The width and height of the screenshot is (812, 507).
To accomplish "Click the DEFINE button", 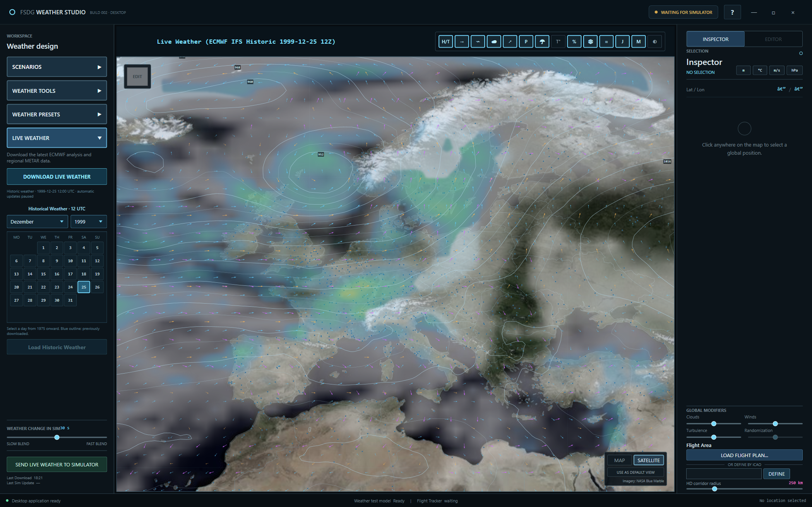I will (x=776, y=474).
